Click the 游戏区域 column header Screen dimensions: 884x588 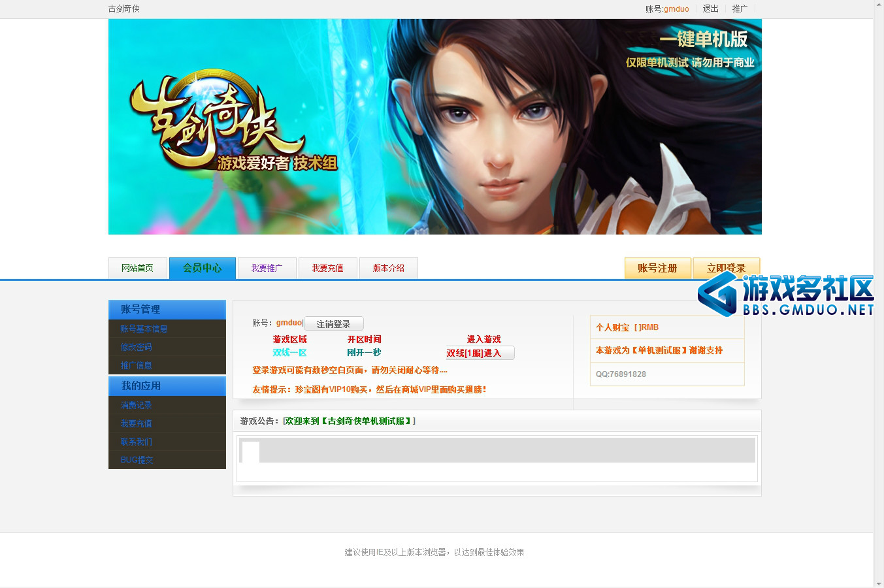click(x=289, y=339)
